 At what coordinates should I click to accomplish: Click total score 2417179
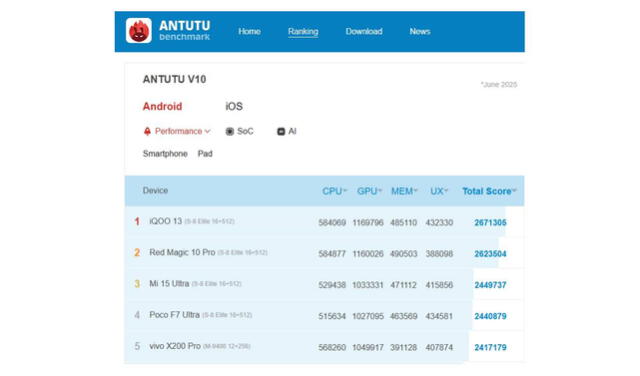point(490,347)
